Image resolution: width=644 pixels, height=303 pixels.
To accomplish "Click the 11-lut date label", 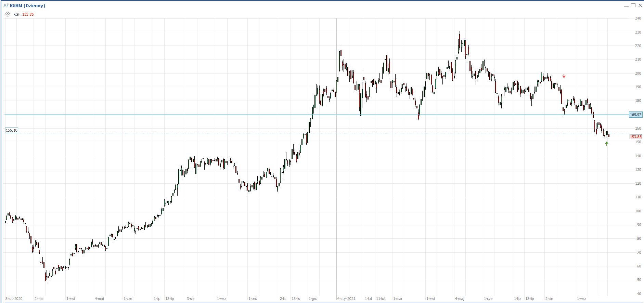I will pos(381,299).
